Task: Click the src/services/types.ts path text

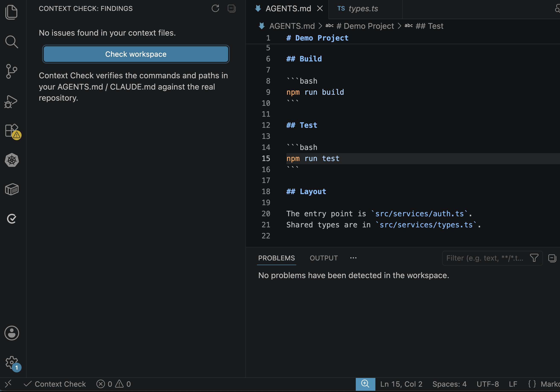Action: click(426, 225)
